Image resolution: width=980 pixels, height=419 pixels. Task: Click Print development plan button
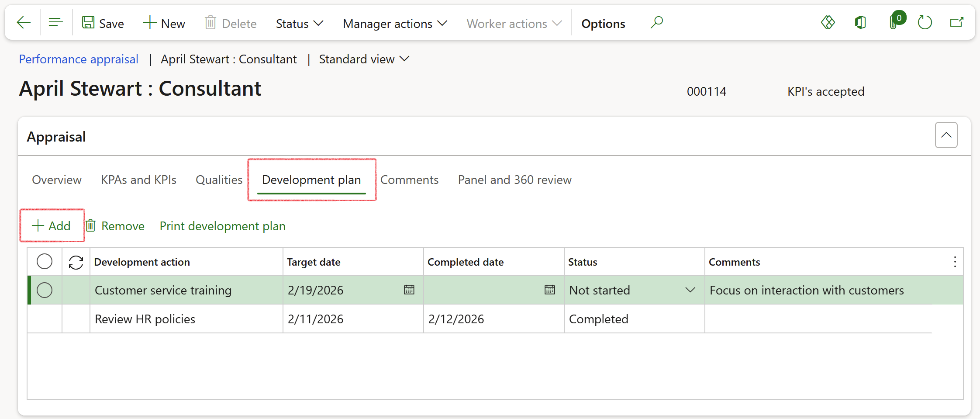click(222, 226)
